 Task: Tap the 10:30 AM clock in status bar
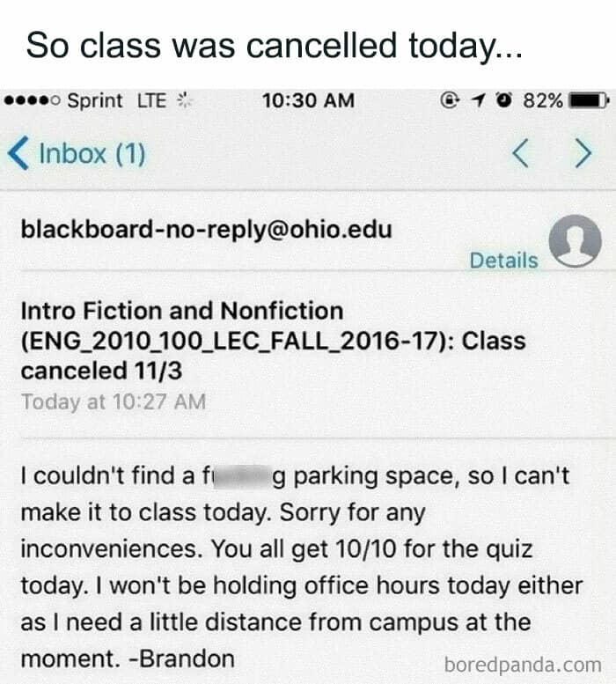(x=308, y=100)
